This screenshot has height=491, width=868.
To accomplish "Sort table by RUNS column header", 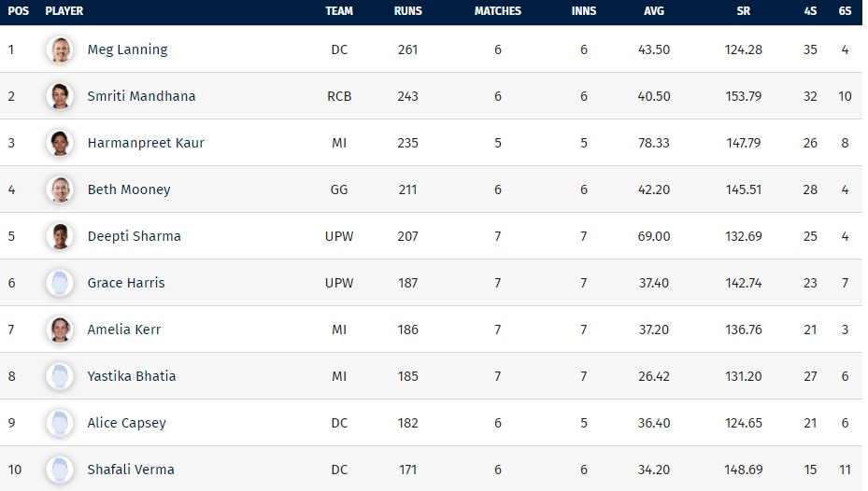I will click(x=407, y=11).
